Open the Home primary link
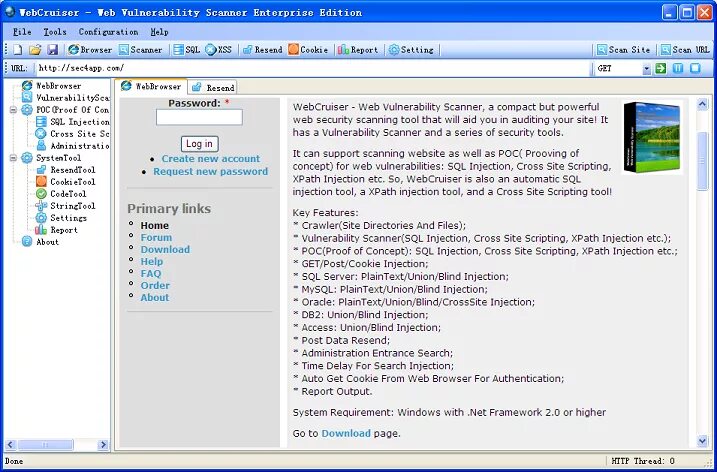717x472 pixels. 155,225
